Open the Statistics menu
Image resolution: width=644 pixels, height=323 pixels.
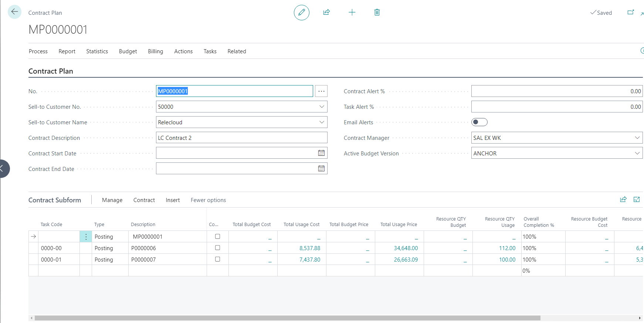pyautogui.click(x=97, y=51)
